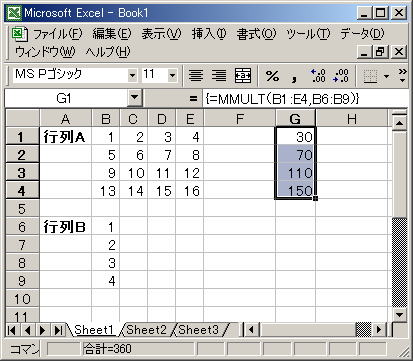The image size is (413, 361).
Task: Click decrease decimal icon
Action: point(341,76)
